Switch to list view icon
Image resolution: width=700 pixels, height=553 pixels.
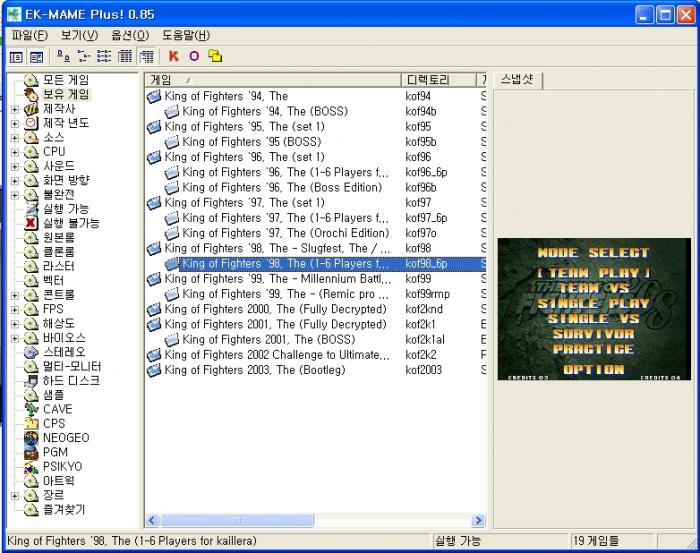(104, 56)
